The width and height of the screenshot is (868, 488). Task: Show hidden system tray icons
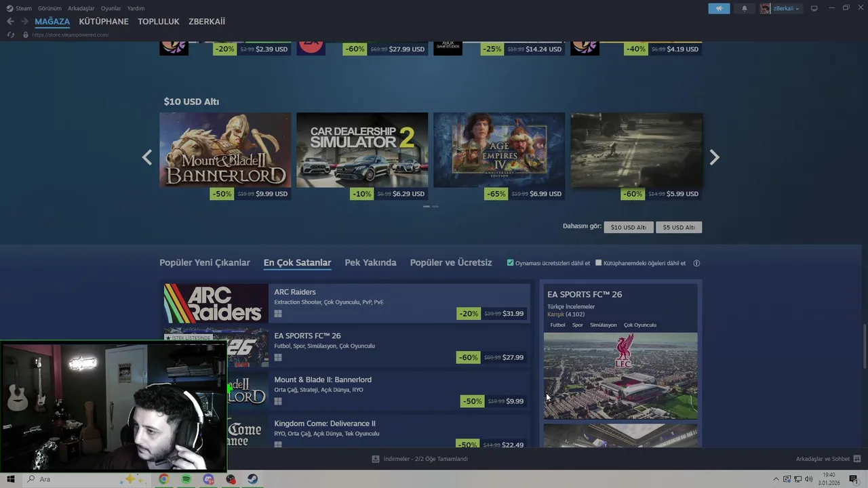click(x=776, y=479)
